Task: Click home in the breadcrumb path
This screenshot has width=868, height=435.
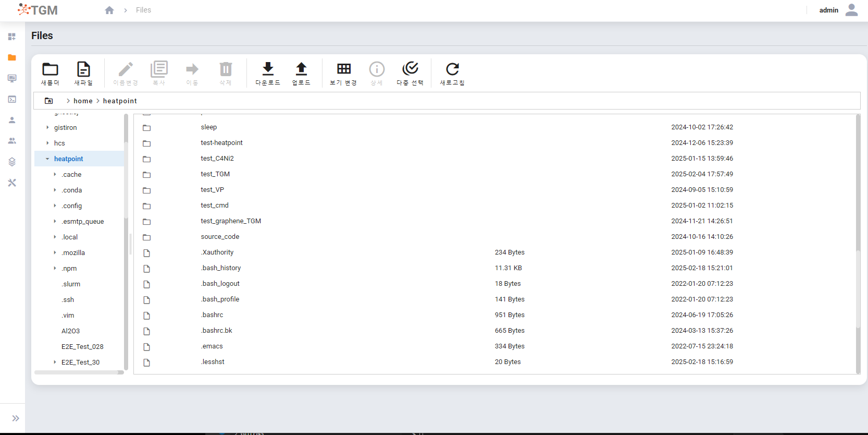Action: click(x=83, y=101)
